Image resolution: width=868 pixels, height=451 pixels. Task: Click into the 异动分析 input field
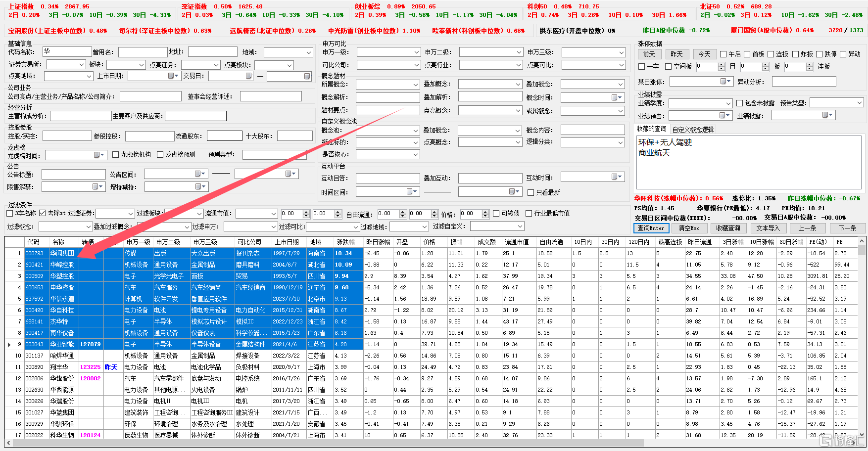[x=804, y=82]
